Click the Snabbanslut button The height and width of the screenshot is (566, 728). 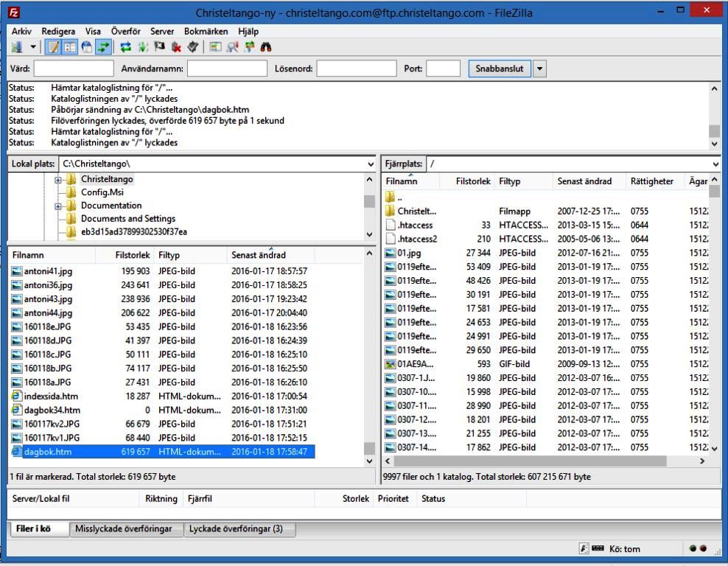(499, 69)
